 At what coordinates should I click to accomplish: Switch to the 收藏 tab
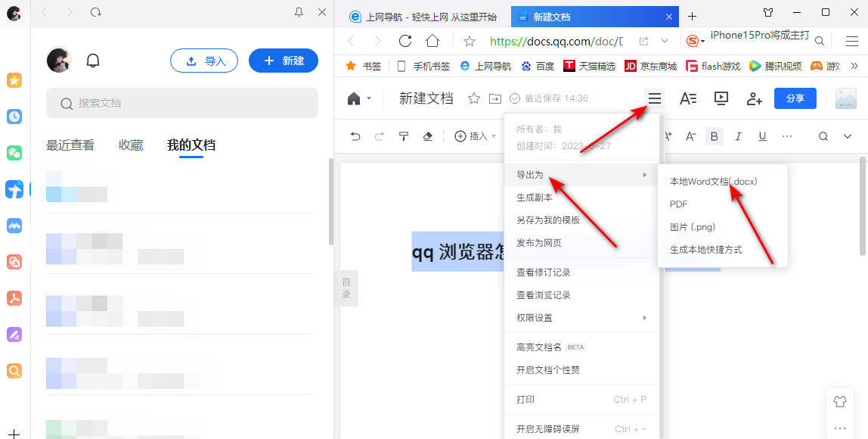pos(130,145)
